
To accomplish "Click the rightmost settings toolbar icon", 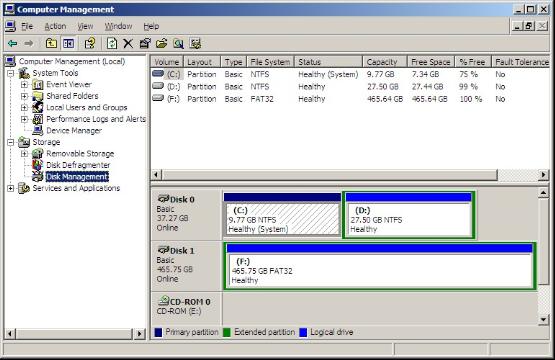I will click(195, 44).
